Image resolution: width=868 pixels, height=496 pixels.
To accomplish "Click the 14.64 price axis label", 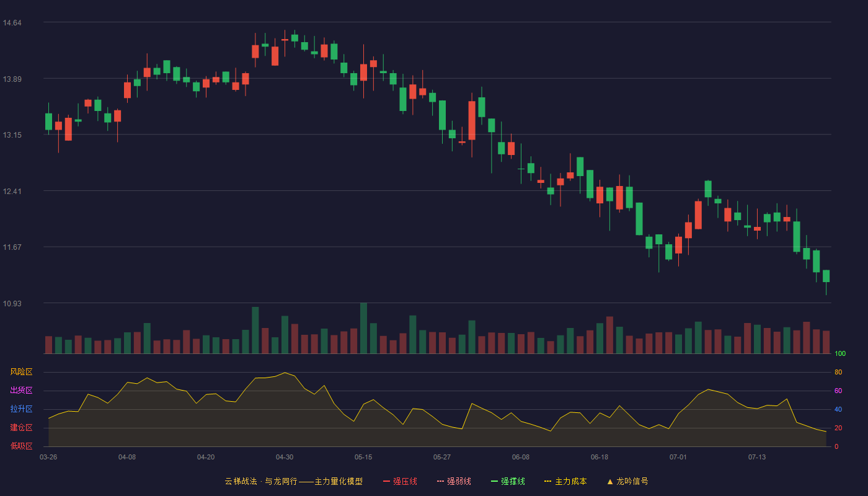I will coord(12,23).
